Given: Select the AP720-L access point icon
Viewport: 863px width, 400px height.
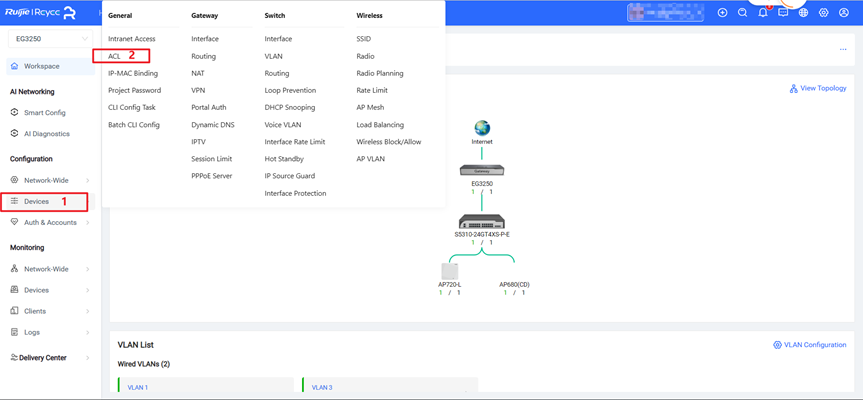Looking at the screenshot, I should click(x=450, y=271).
